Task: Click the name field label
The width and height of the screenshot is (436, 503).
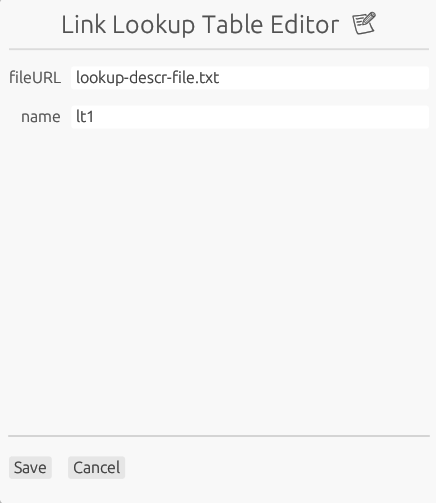Action: 41,117
